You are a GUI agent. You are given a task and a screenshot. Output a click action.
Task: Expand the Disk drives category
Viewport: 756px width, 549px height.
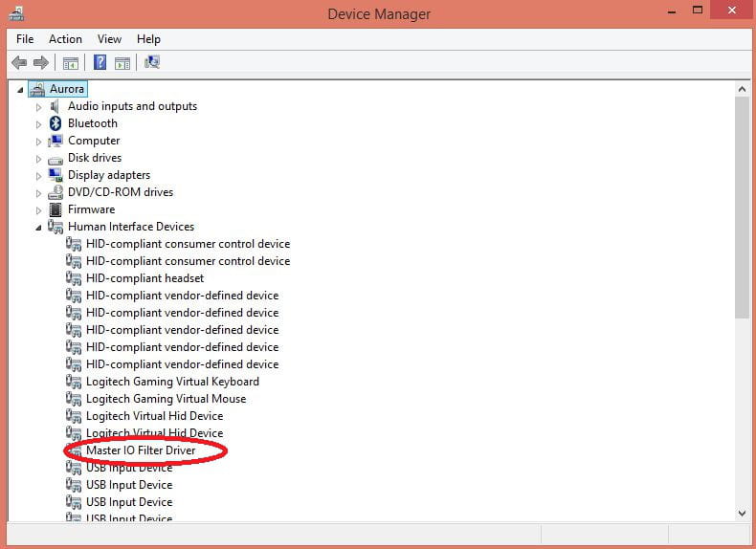coord(39,159)
